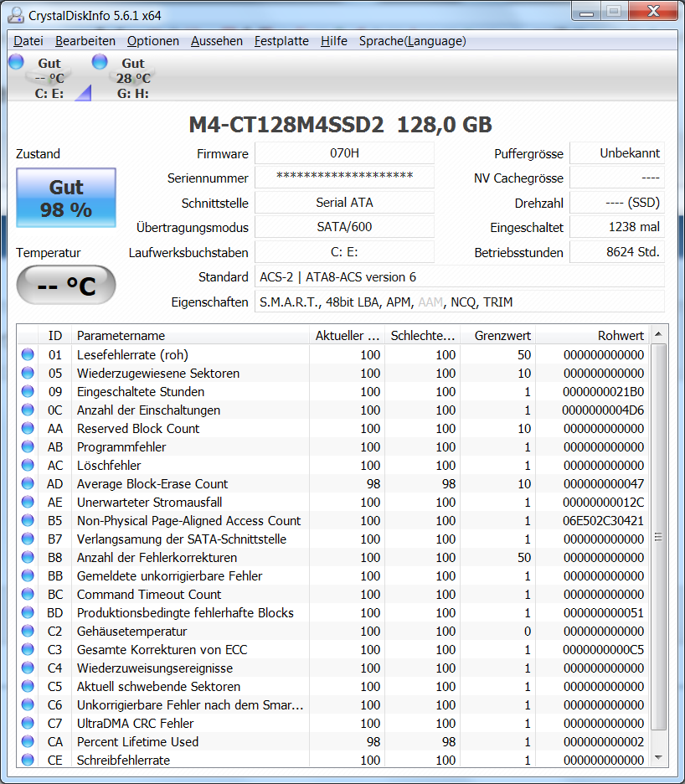Select the Percent Lifetime Used row name
The width and height of the screenshot is (685, 784).
click(137, 742)
